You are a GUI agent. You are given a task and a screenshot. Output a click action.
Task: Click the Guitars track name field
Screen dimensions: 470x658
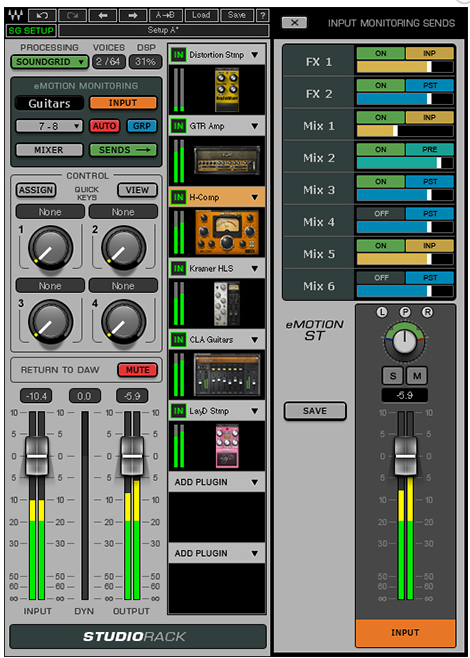[50, 103]
